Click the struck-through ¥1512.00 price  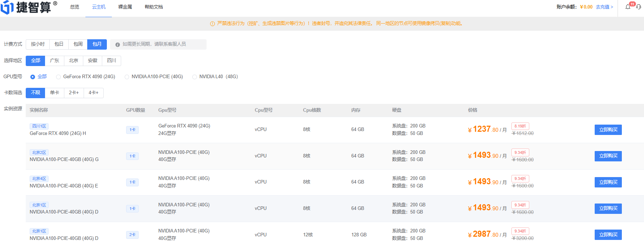tap(523, 134)
